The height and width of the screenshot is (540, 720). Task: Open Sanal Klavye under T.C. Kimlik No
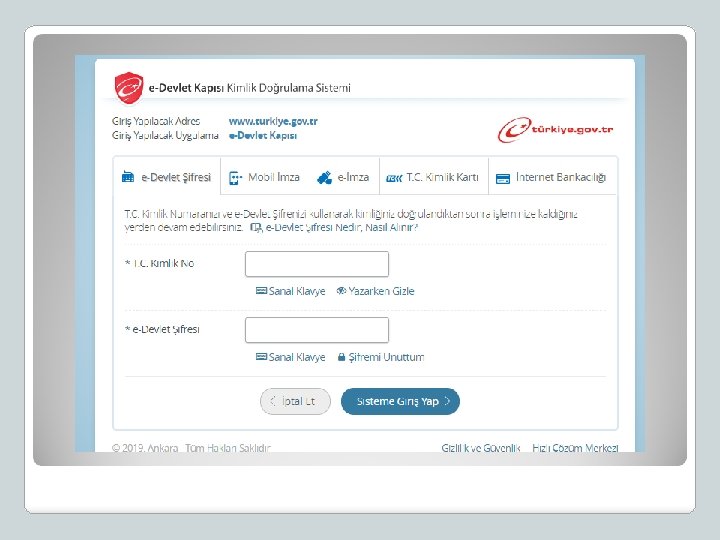tap(291, 291)
